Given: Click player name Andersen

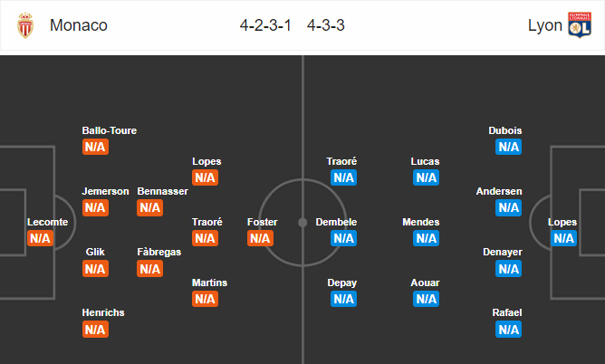Looking at the screenshot, I should [x=499, y=191].
